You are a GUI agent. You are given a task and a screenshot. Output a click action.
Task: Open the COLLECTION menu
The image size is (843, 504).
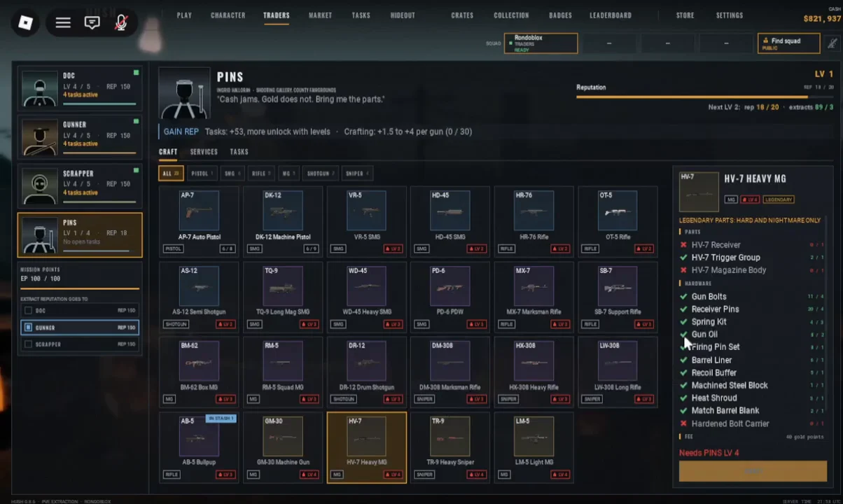(511, 15)
